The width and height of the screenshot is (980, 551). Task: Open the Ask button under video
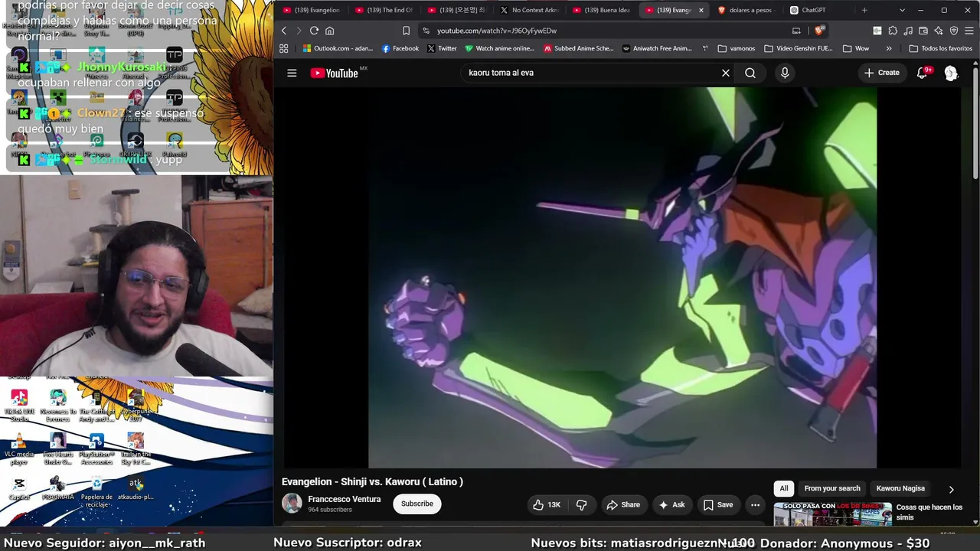pyautogui.click(x=671, y=504)
